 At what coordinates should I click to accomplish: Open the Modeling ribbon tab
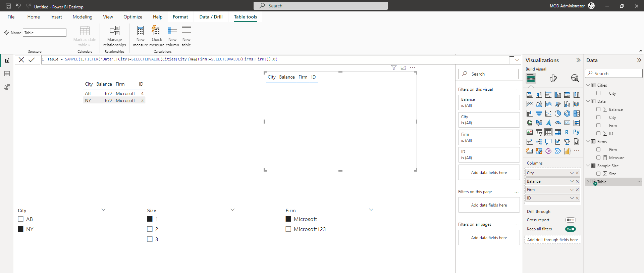[83, 17]
